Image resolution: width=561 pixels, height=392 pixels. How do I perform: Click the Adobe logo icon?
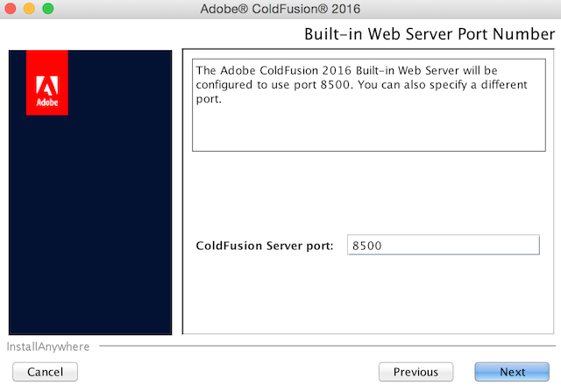pyautogui.click(x=47, y=82)
